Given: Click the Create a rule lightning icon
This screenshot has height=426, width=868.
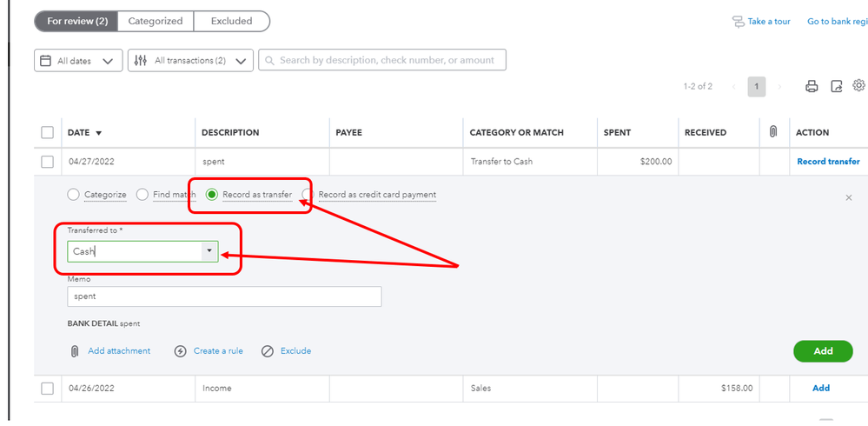Looking at the screenshot, I should tap(181, 351).
